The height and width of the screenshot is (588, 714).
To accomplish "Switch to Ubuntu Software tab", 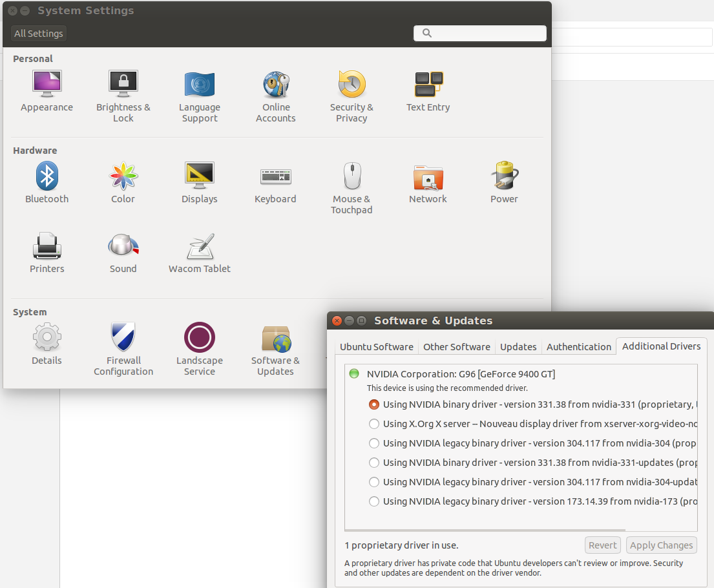I will (377, 346).
